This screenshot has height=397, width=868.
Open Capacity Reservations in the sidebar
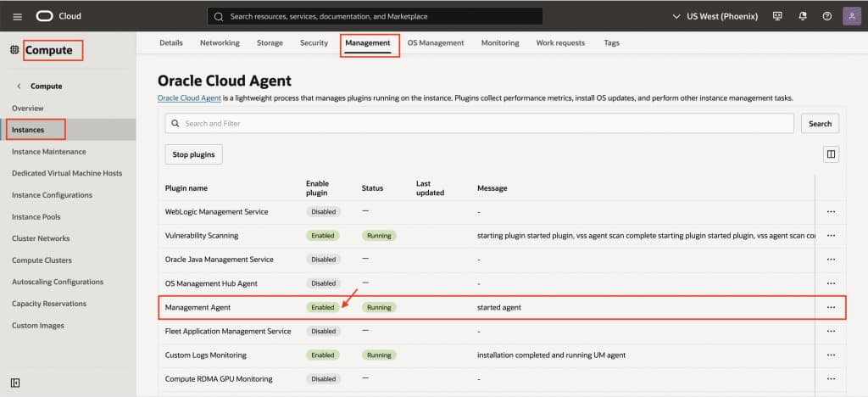49,304
